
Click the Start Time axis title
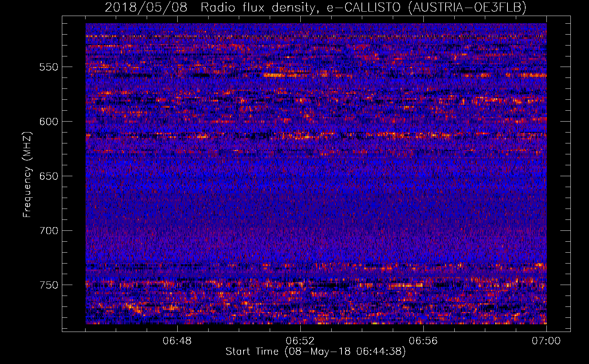click(x=316, y=352)
